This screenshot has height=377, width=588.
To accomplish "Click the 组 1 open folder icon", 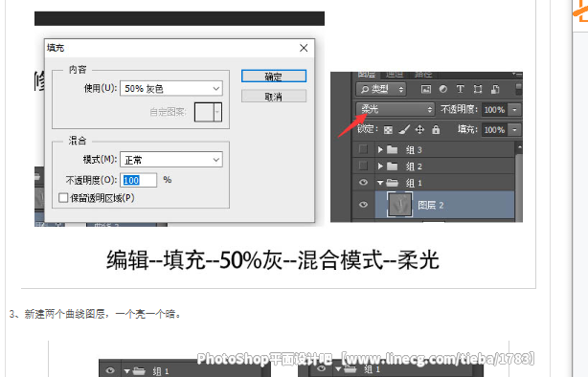I will tap(393, 183).
